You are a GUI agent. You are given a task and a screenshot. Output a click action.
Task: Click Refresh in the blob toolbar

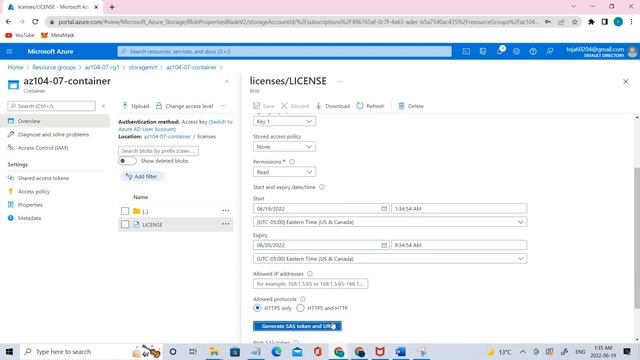tap(370, 106)
